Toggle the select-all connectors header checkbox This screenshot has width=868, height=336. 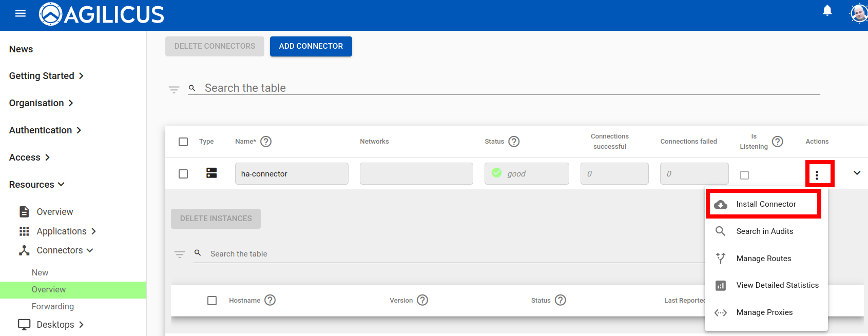[x=183, y=142]
